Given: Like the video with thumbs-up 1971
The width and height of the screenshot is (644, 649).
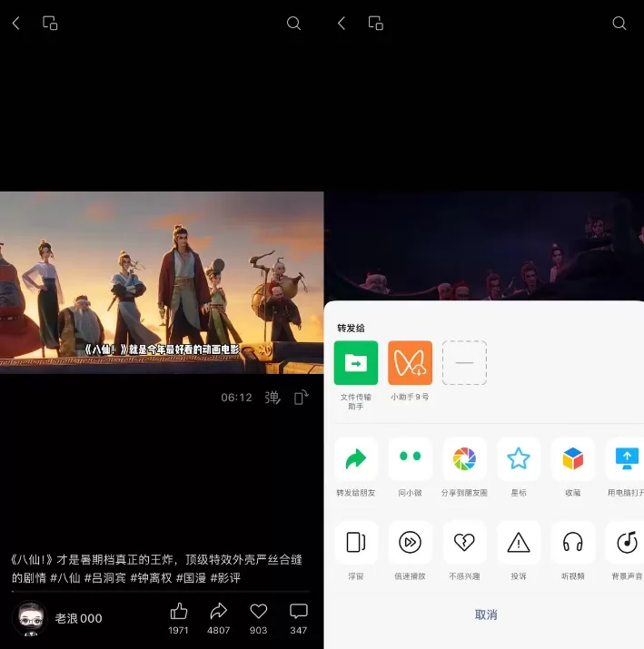Looking at the screenshot, I should tap(179, 618).
